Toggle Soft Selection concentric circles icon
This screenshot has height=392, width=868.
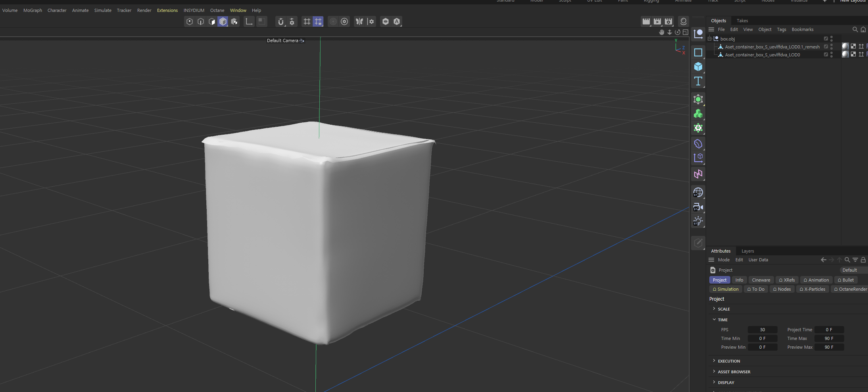click(333, 21)
